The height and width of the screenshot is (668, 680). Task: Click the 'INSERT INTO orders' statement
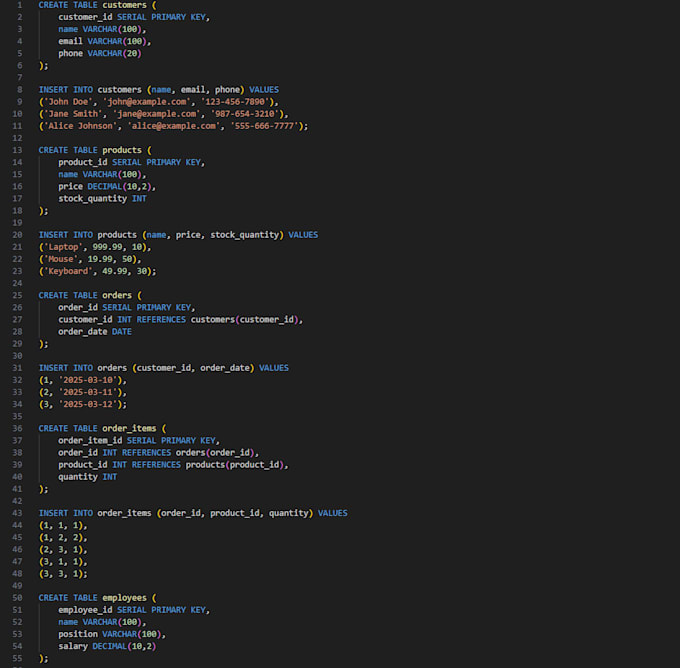pos(163,368)
